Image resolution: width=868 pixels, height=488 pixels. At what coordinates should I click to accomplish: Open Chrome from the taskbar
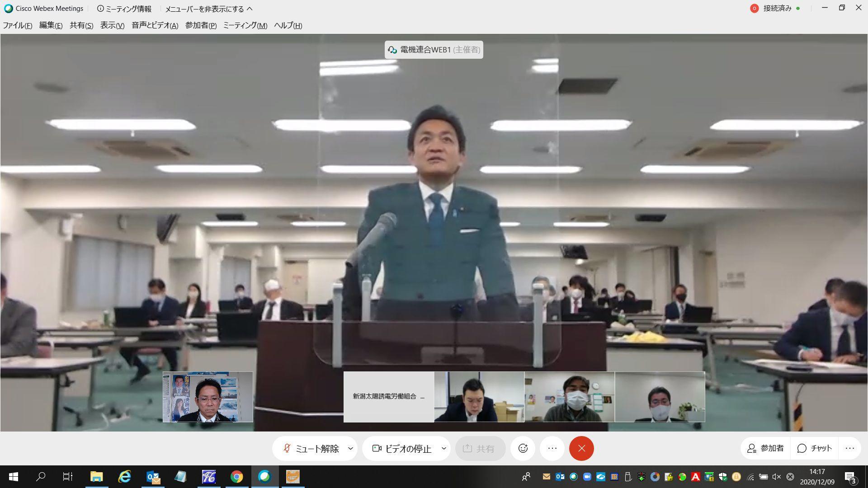click(236, 477)
